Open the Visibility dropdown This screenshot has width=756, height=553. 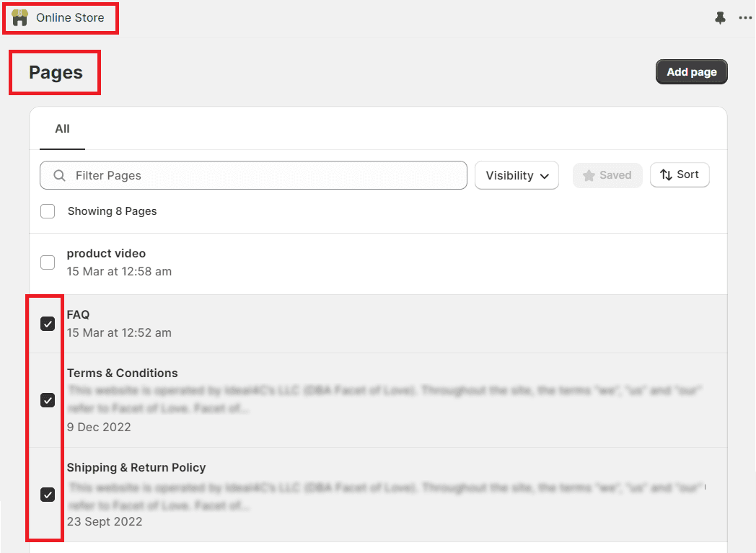517,175
